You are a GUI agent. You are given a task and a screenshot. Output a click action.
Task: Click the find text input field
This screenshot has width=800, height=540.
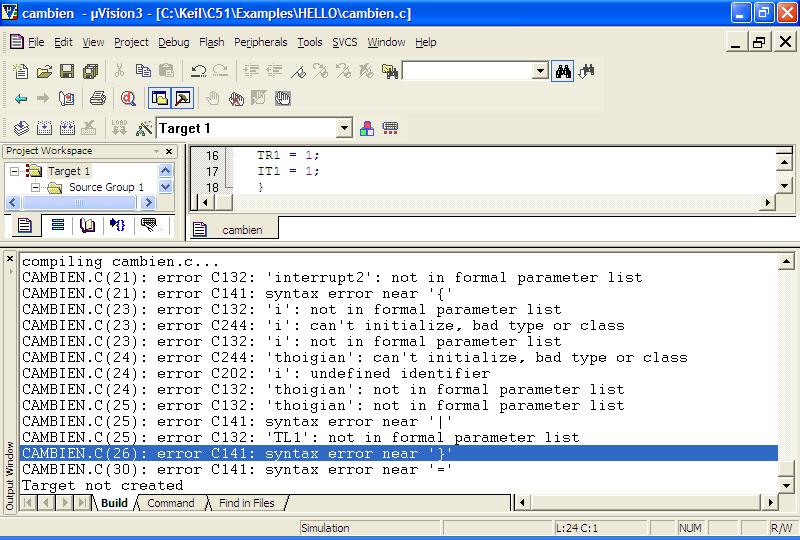(468, 71)
